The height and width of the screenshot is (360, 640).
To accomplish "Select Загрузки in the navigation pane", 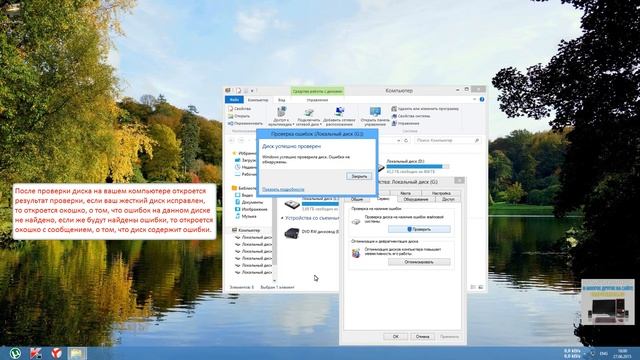I will (x=246, y=160).
